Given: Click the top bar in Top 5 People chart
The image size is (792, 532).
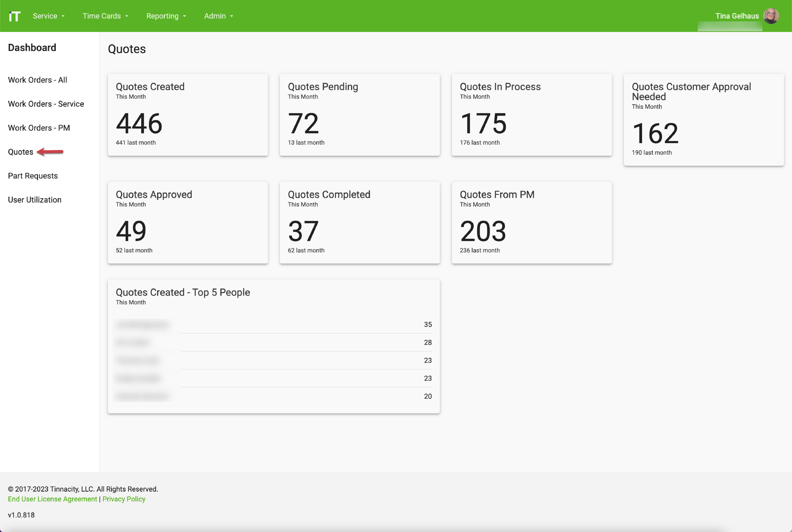Looking at the screenshot, I should tap(305, 324).
